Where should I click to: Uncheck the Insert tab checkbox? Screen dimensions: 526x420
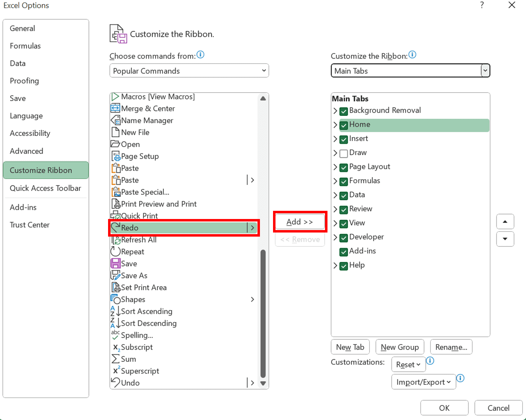click(344, 139)
